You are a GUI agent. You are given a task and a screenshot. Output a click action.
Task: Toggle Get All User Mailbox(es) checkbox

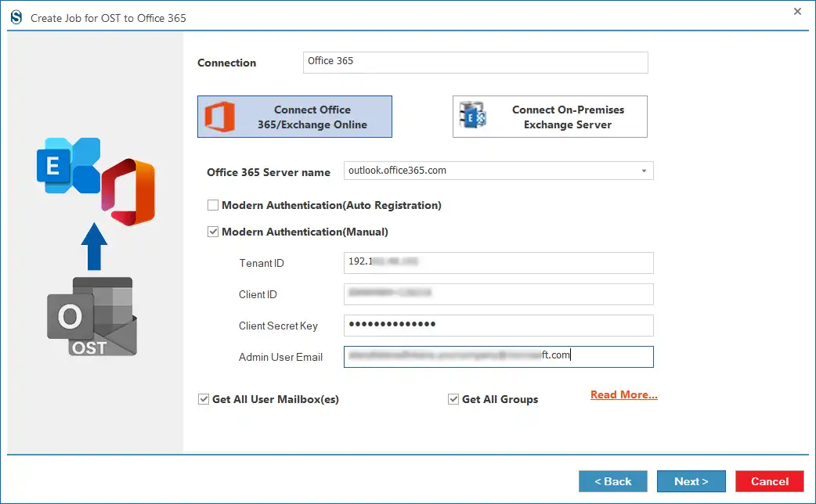204,399
